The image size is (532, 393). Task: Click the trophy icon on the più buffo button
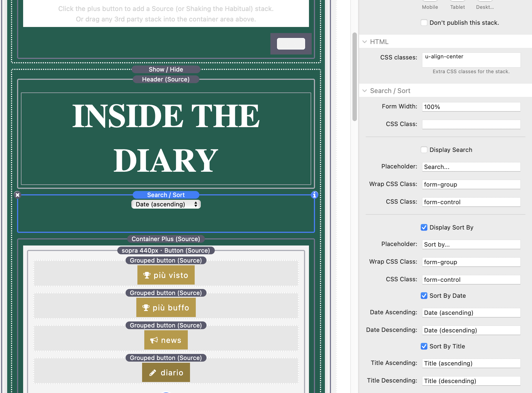coord(146,308)
